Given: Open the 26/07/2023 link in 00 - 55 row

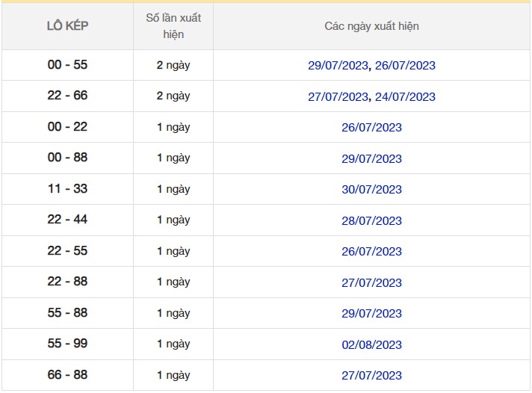Looking at the screenshot, I should 405,66.
